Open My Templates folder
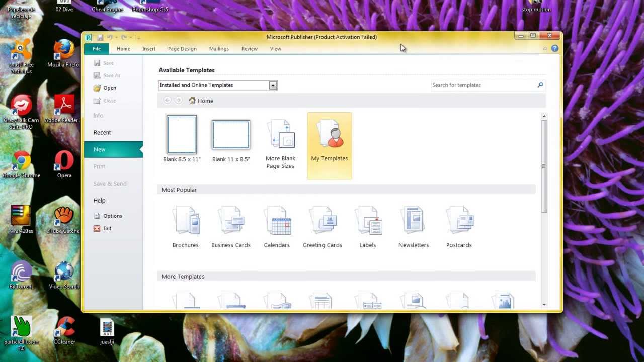The image size is (644, 362). [330, 145]
